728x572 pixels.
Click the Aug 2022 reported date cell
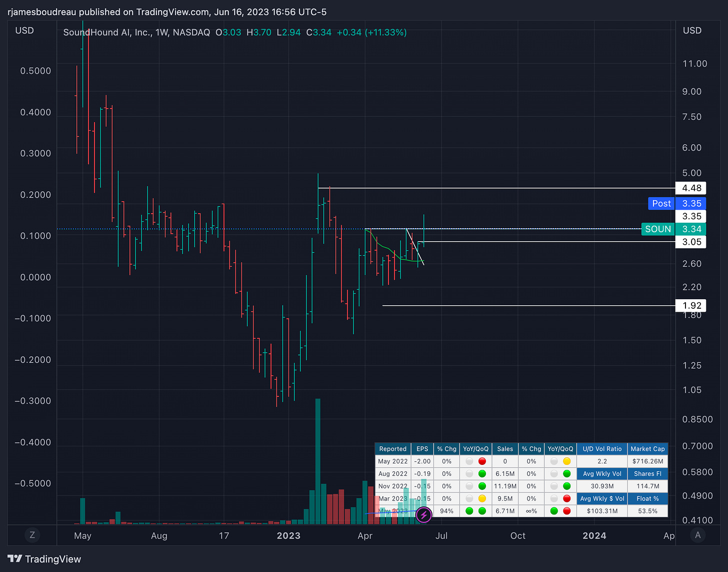coord(393,473)
